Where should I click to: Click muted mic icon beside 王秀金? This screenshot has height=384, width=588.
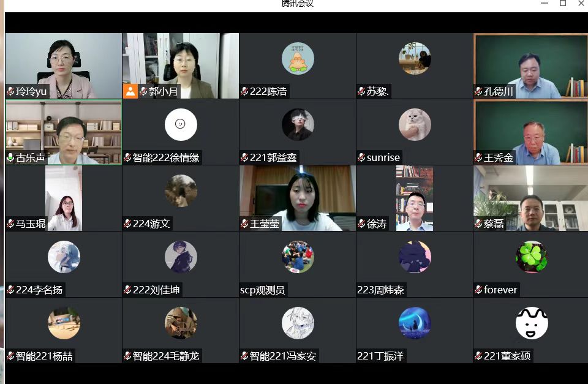point(478,157)
